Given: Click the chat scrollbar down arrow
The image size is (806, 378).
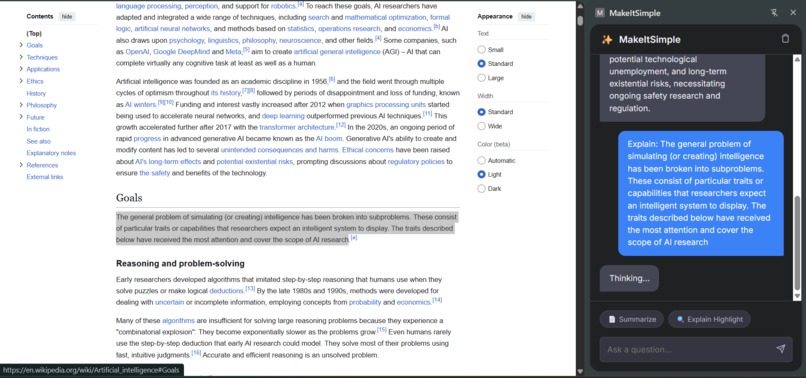Looking at the screenshot, I should point(797,296).
